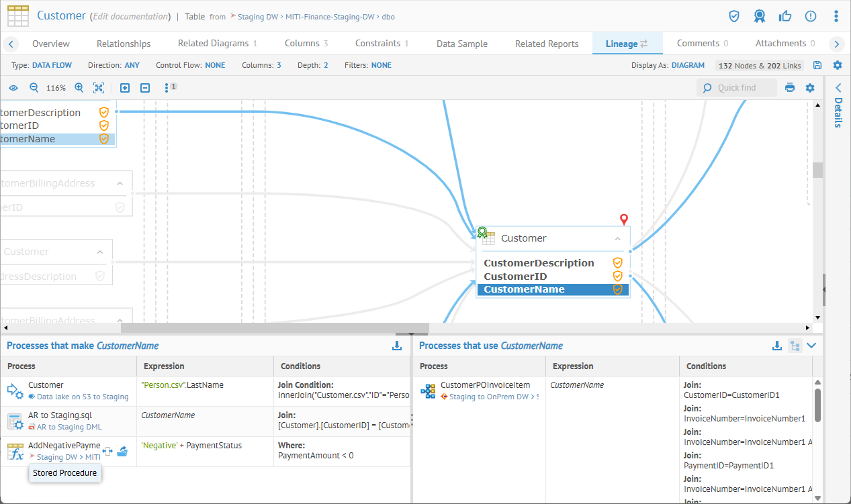The image size is (851, 504).
Task: Collapse the Processes that use panel
Action: coord(812,346)
